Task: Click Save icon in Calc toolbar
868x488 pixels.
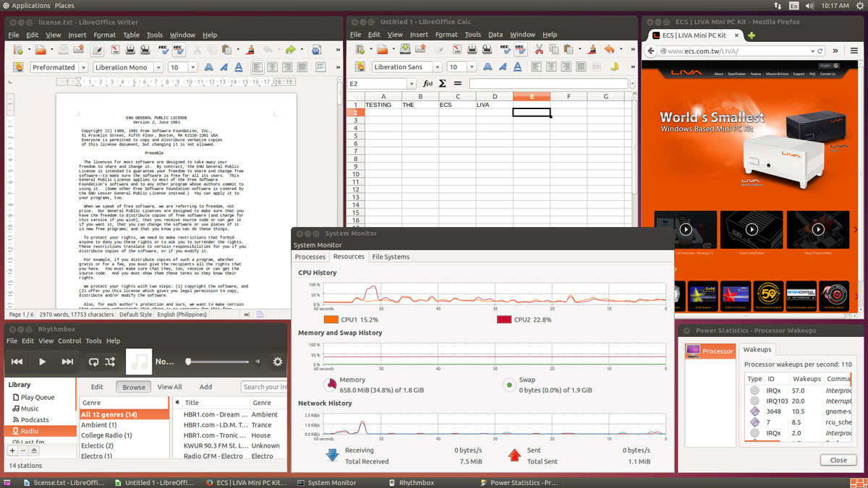Action: [x=404, y=49]
